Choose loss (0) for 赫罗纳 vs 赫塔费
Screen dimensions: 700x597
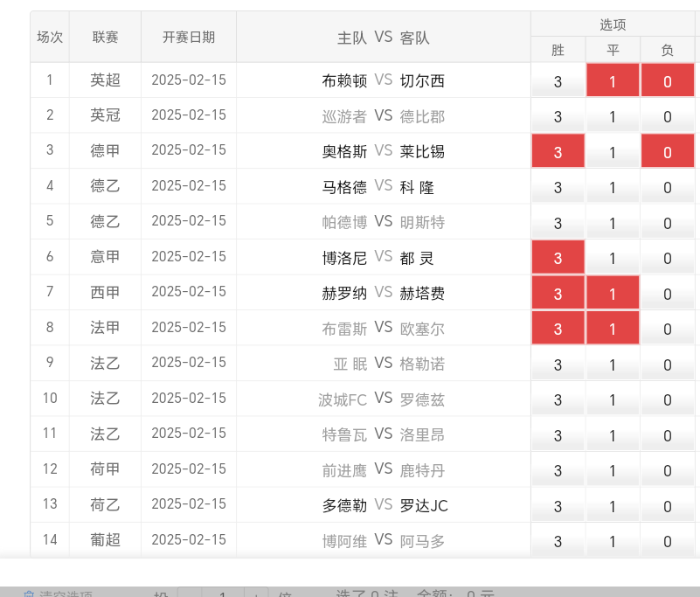668,294
